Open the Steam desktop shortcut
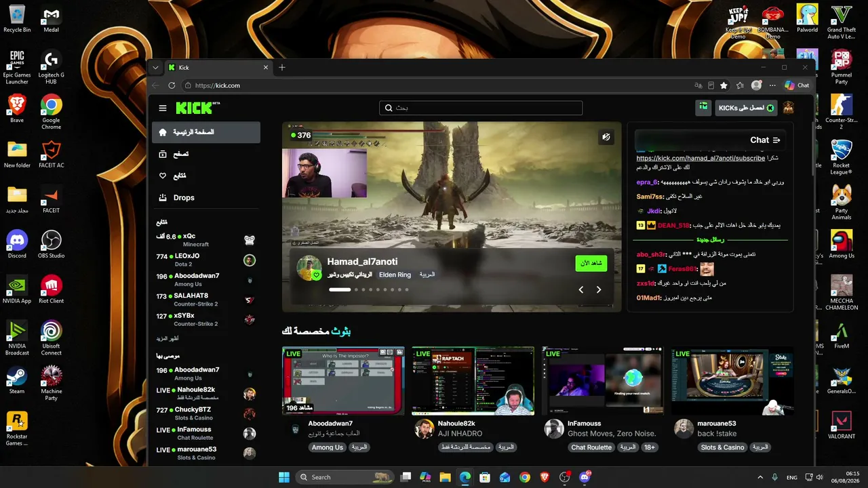The width and height of the screenshot is (868, 488). (x=17, y=380)
